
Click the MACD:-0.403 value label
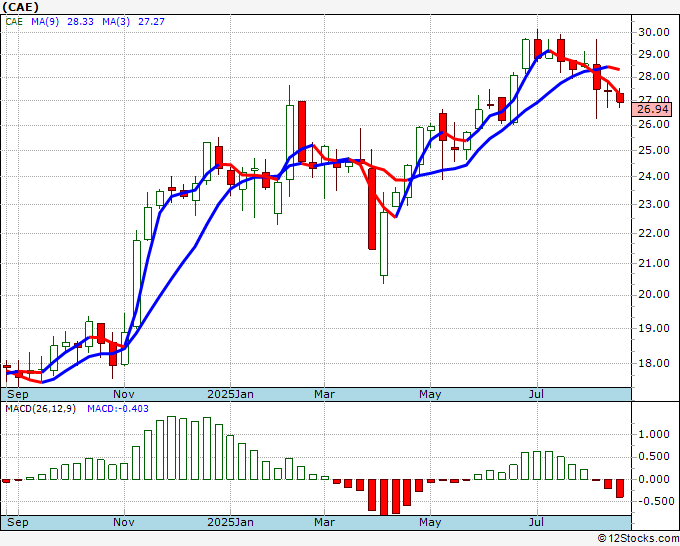tap(118, 409)
